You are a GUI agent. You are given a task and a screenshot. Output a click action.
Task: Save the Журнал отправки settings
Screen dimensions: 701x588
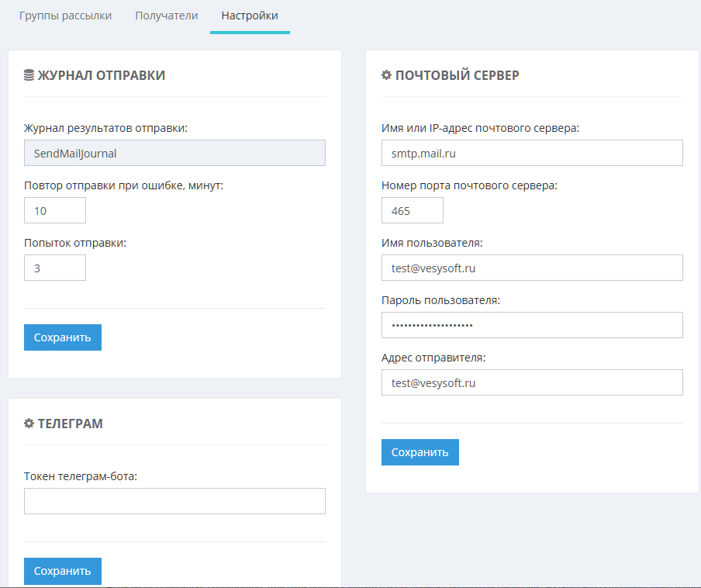click(x=63, y=337)
